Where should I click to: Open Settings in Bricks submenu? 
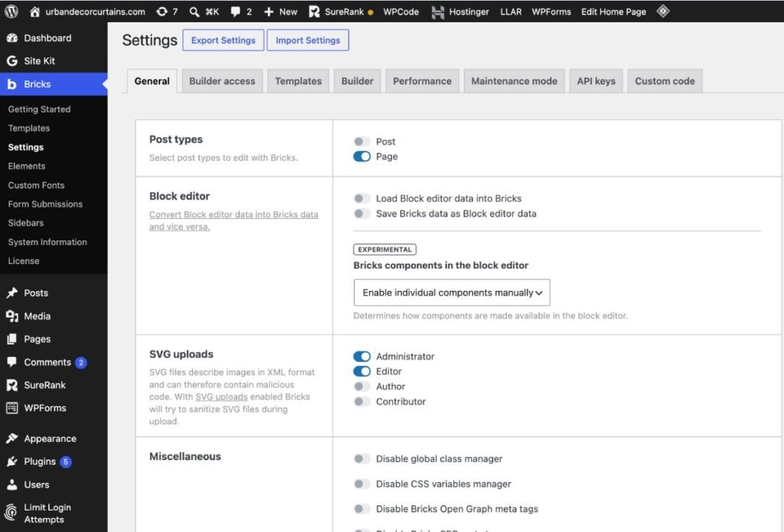coord(25,147)
